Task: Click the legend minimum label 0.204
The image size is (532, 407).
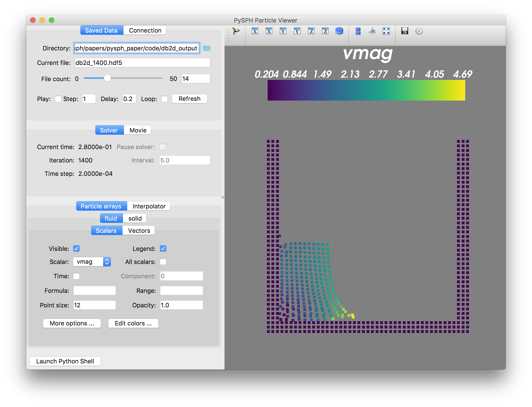Action: point(266,74)
